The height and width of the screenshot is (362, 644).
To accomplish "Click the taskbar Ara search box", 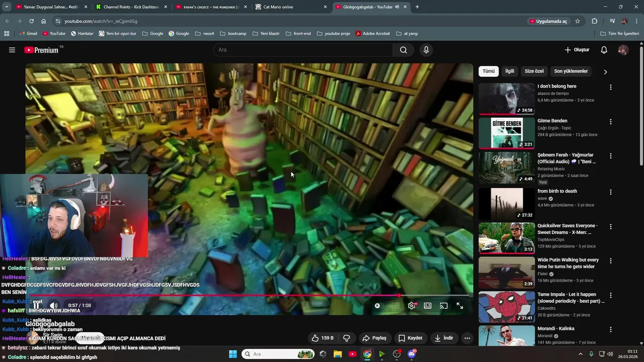I will pyautogui.click(x=278, y=354).
